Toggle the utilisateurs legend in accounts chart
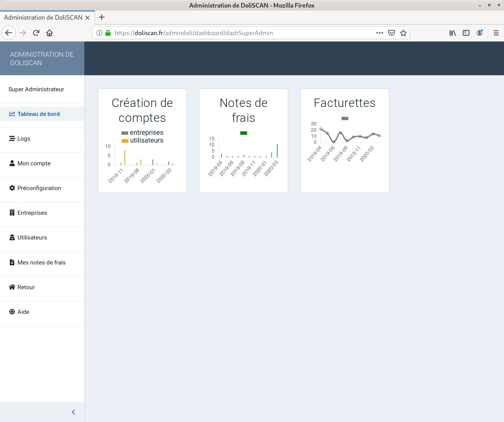 [142, 141]
